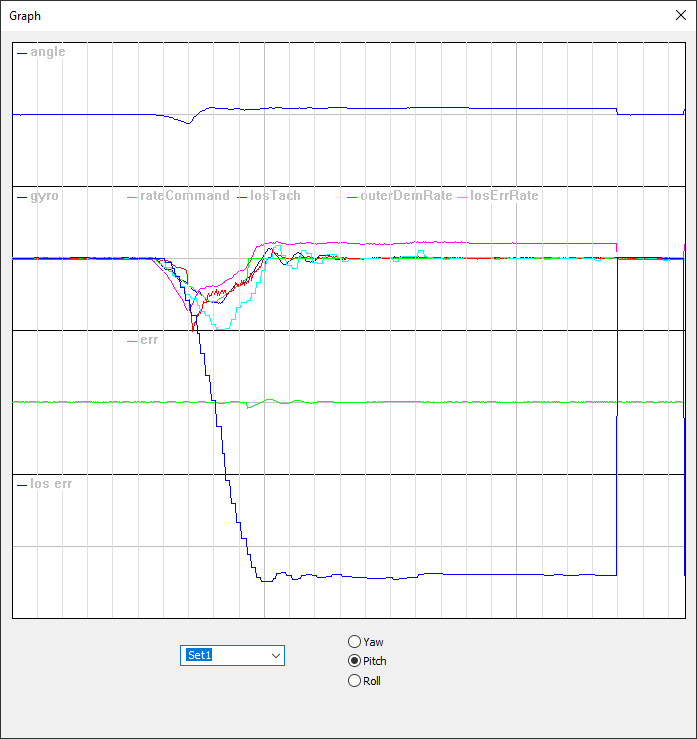
Task: Click the gyro legend label
Action: tap(44, 196)
